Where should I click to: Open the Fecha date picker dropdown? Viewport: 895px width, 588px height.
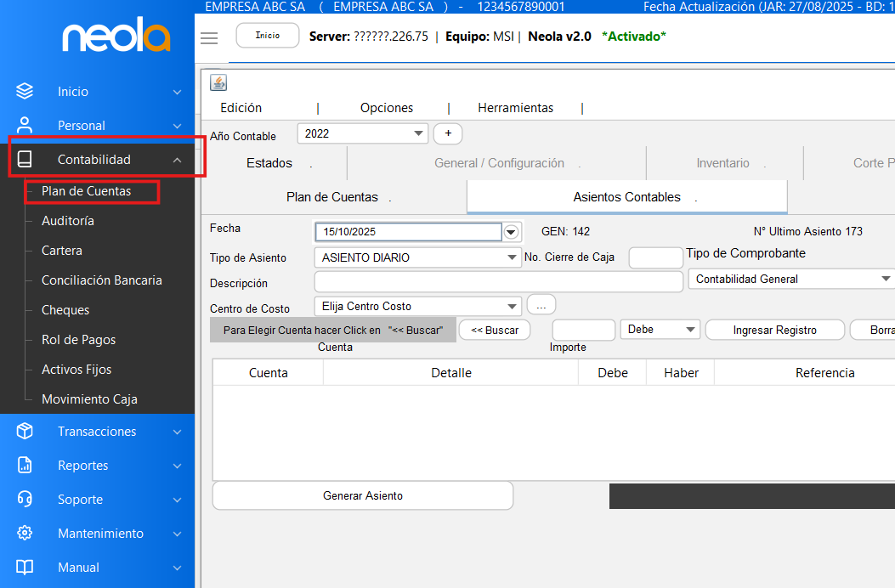tap(511, 232)
